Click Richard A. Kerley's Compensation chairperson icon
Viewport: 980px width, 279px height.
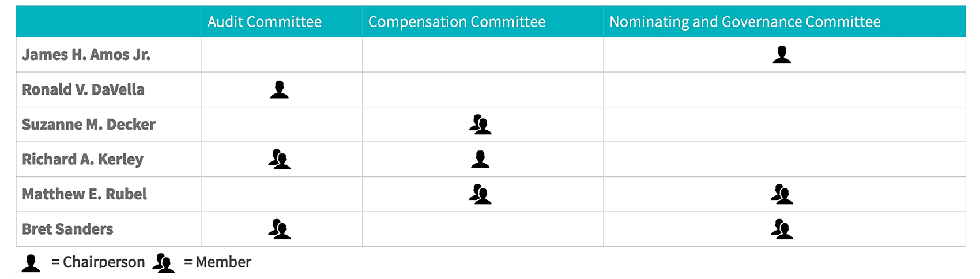(x=480, y=160)
